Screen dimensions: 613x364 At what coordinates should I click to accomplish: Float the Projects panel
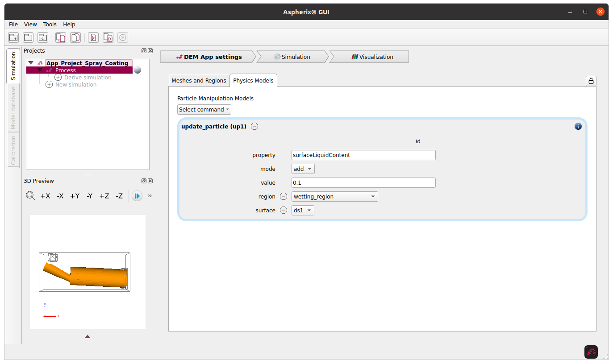pos(144,51)
